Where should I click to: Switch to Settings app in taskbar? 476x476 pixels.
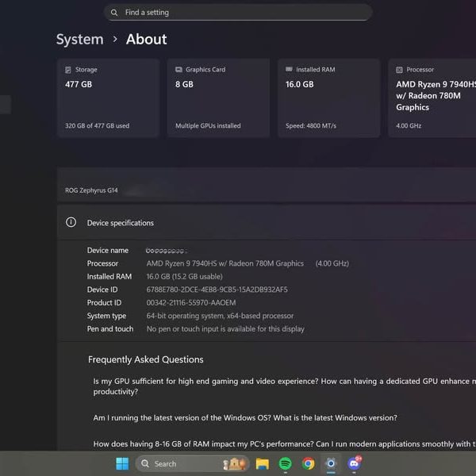331,463
